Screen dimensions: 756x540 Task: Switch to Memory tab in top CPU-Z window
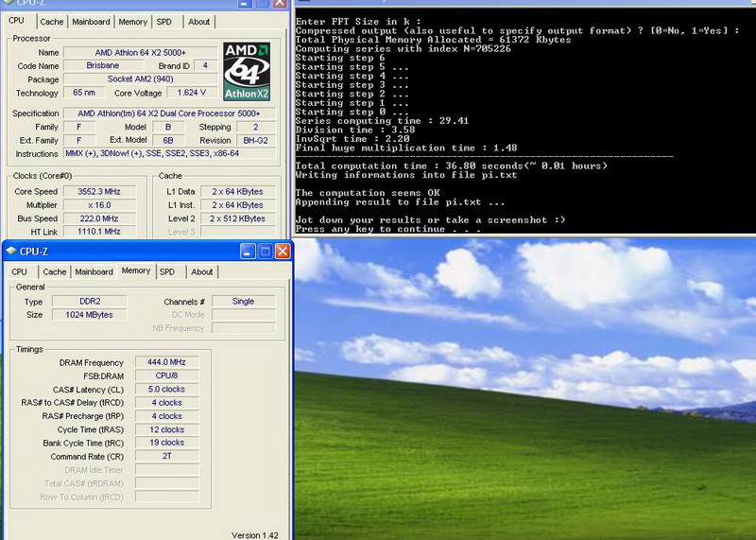(x=132, y=22)
